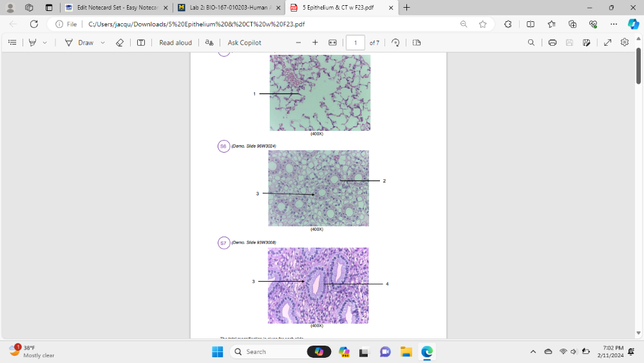The image size is (644, 363).
Task: Enter full screen mode for PDF
Action: coord(607,43)
